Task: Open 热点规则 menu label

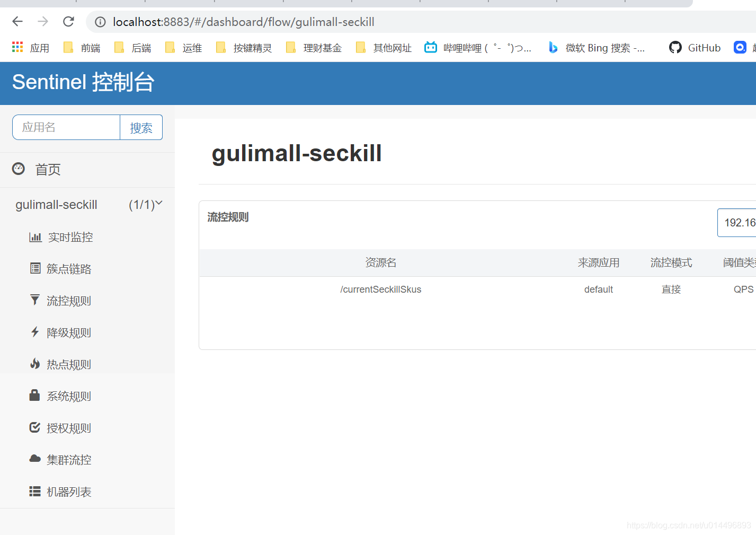Action: pyautogui.click(x=69, y=364)
